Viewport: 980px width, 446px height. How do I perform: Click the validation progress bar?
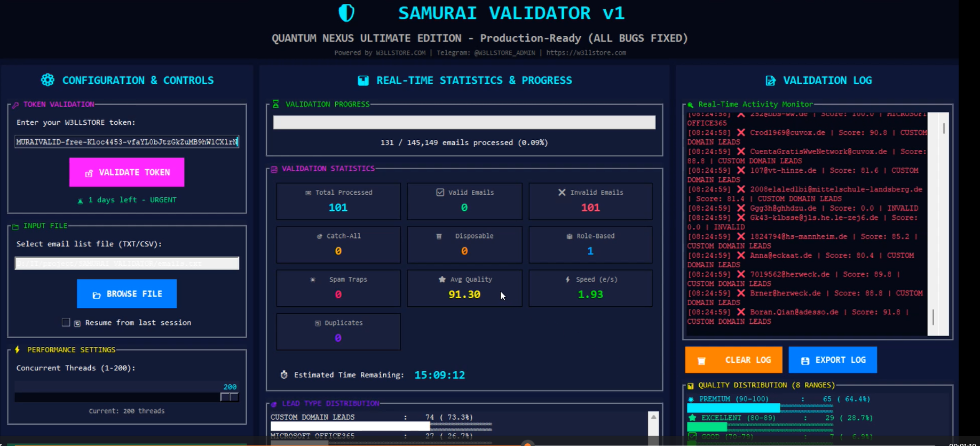pyautogui.click(x=464, y=122)
